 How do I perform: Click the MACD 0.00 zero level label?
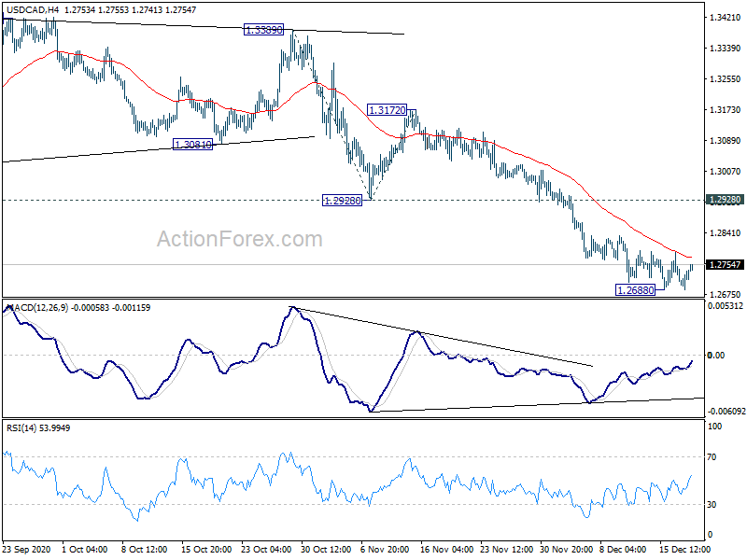click(716, 356)
